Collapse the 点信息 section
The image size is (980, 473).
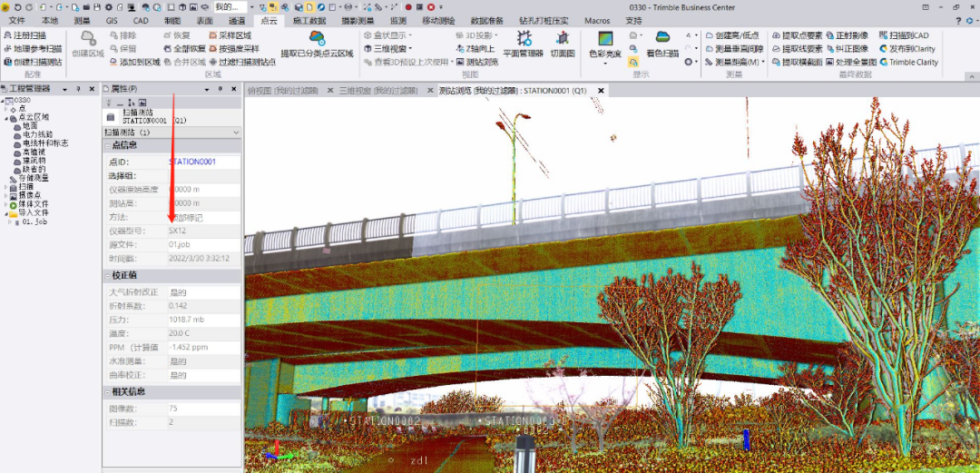(x=107, y=145)
